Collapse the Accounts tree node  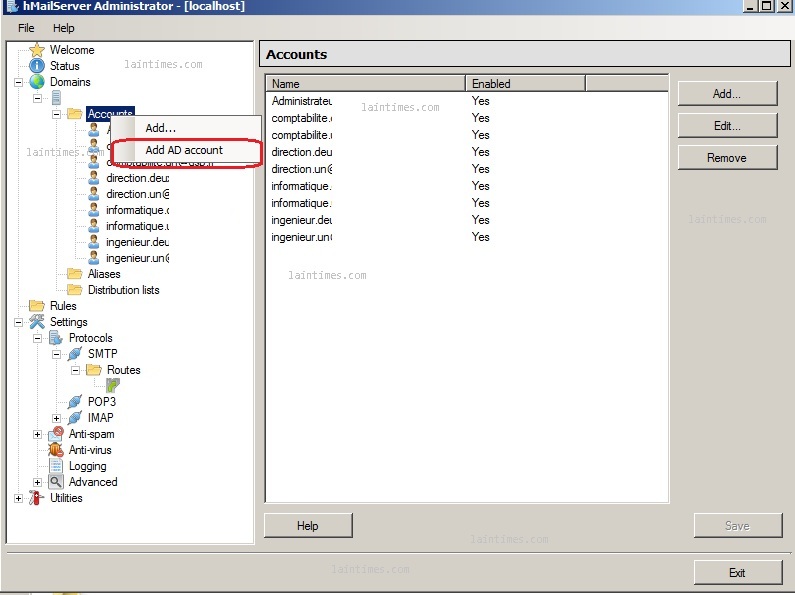tap(56, 114)
